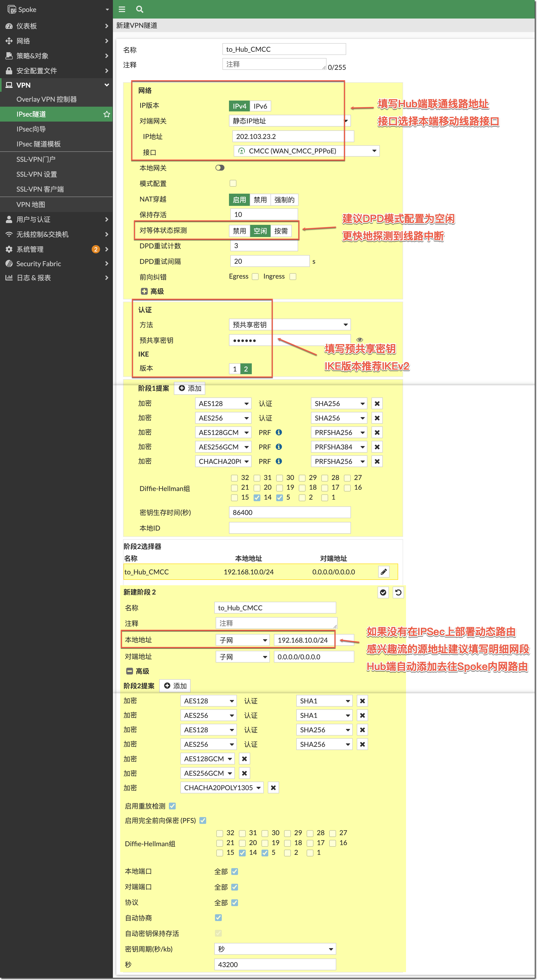Check the Egress forward error correction box
Screen dimensions: 537x980
coord(255,277)
